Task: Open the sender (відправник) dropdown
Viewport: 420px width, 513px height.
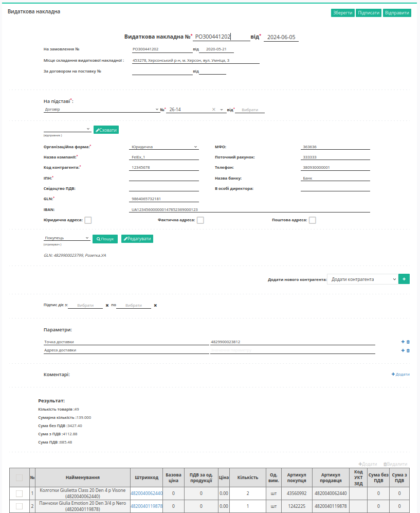Action: (x=67, y=129)
